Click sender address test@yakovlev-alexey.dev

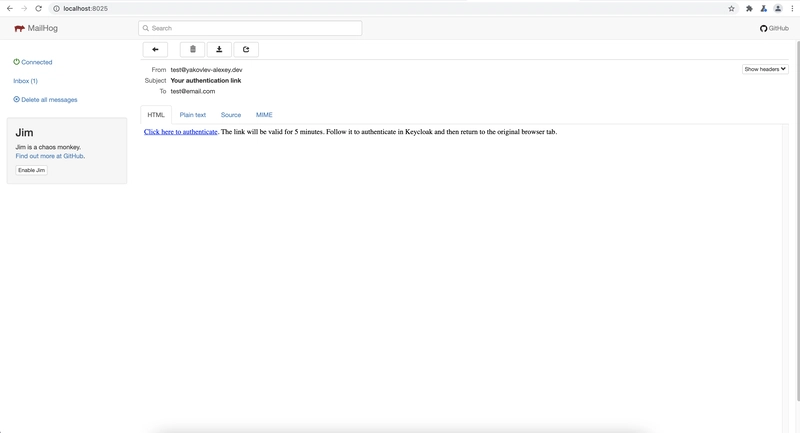tap(206, 70)
